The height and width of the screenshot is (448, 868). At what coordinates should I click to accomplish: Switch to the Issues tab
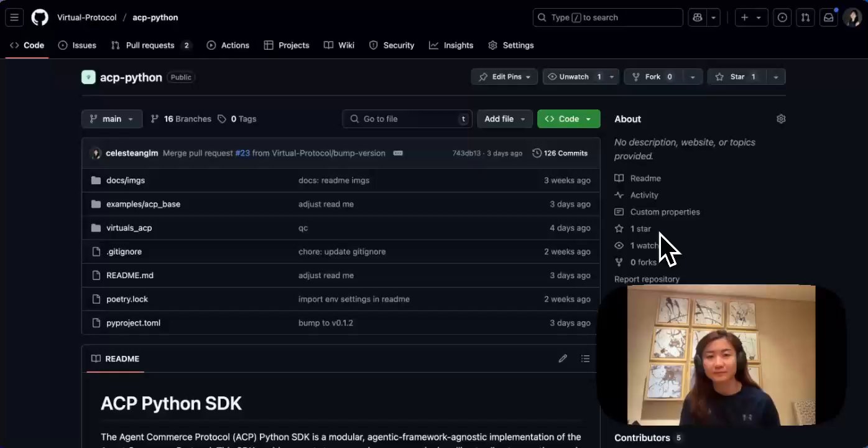coord(77,45)
